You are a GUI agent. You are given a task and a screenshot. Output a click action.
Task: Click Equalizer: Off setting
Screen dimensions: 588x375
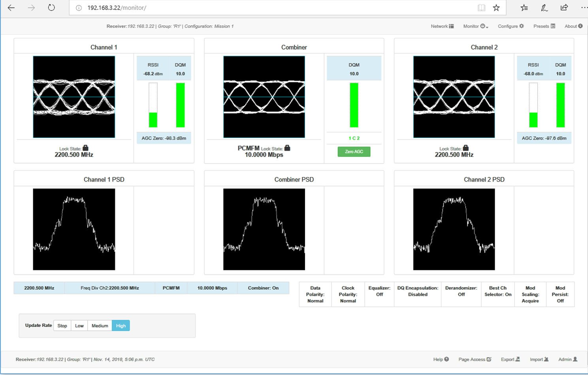[x=379, y=294]
